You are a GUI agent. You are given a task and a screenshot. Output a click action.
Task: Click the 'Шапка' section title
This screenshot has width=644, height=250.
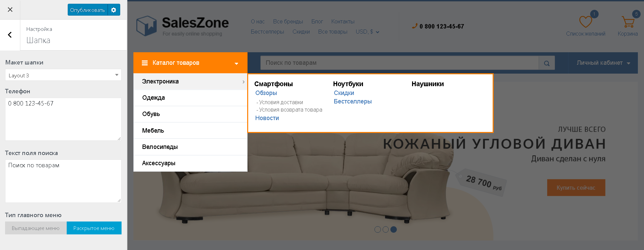coord(38,40)
